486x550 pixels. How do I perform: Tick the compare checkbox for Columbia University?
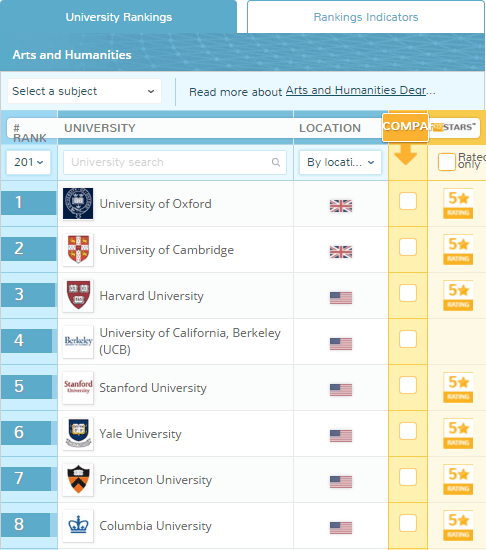pyautogui.click(x=408, y=523)
